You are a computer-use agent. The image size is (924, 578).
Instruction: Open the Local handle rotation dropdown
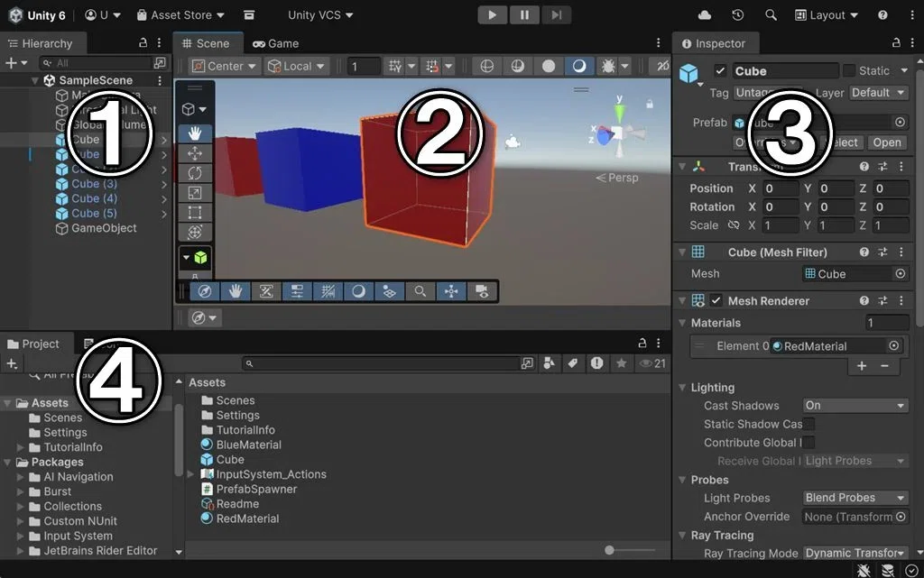click(x=296, y=66)
